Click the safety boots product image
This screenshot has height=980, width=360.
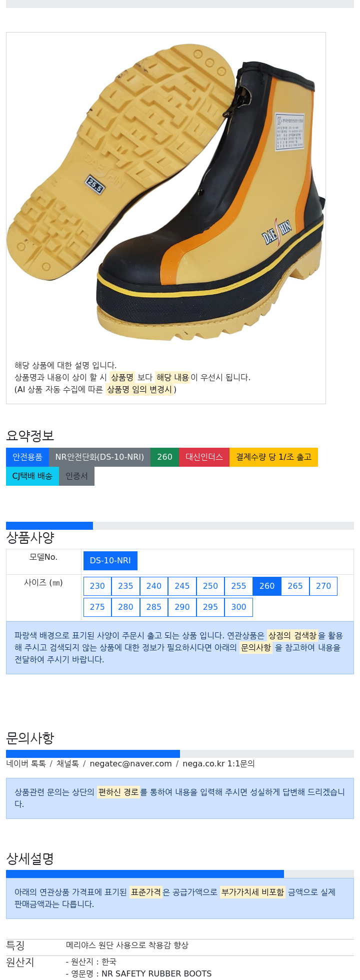[x=165, y=194]
